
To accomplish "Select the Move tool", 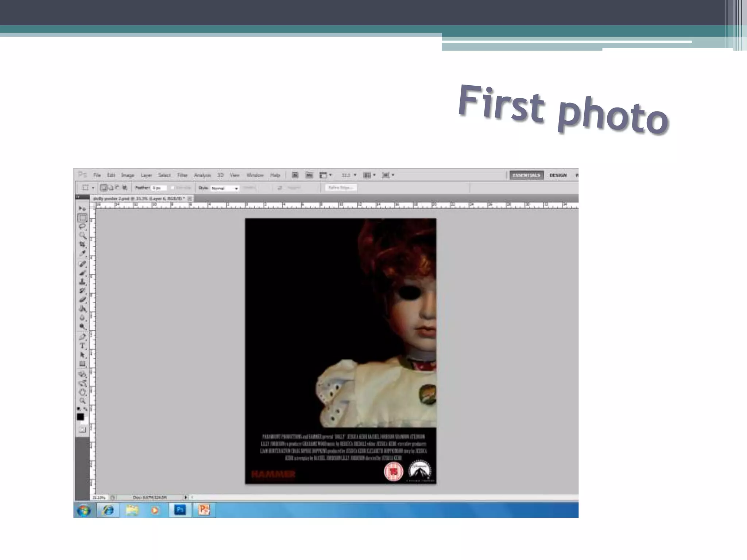I will [82, 209].
